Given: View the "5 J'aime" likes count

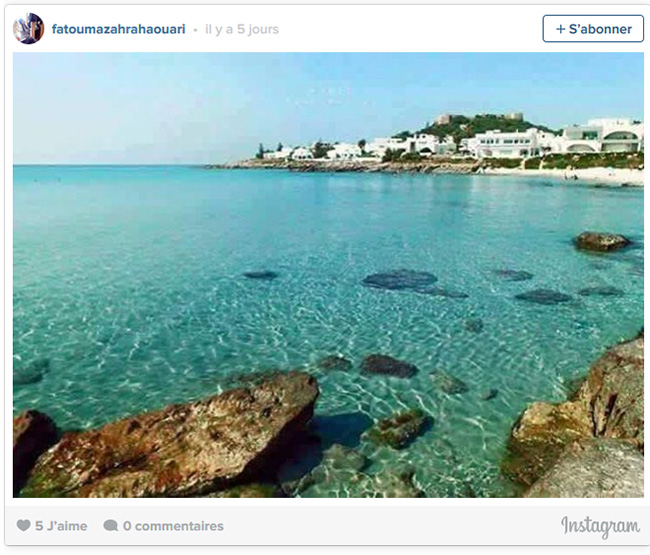Looking at the screenshot, I should click(61, 526).
